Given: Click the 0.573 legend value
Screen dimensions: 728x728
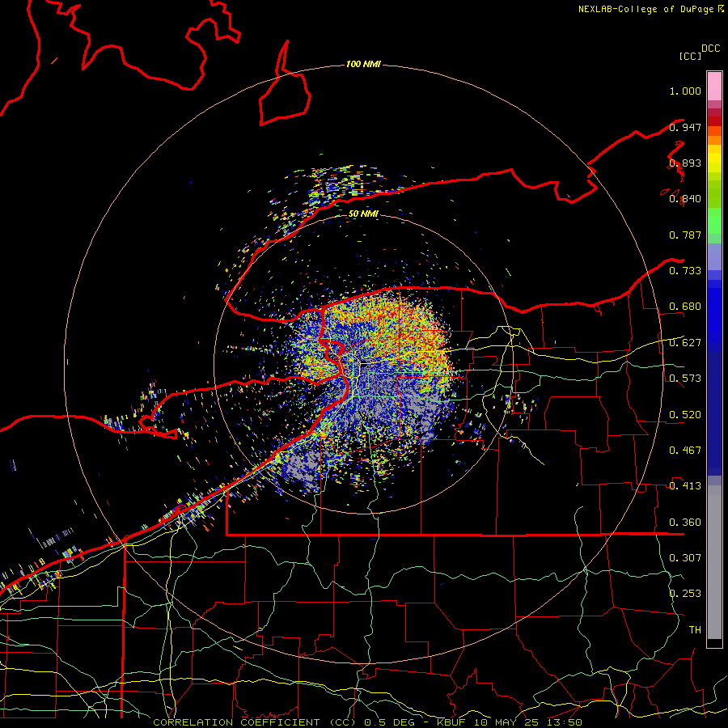Looking at the screenshot, I should [685, 379].
